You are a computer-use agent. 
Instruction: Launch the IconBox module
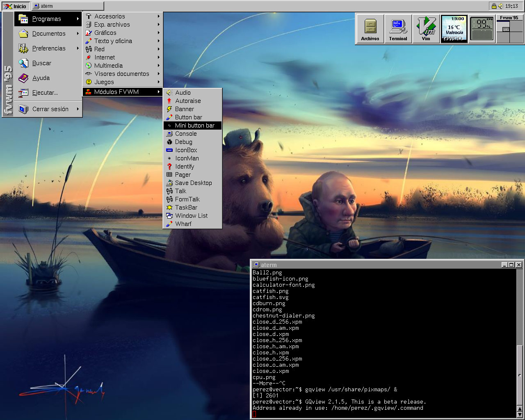(192, 150)
